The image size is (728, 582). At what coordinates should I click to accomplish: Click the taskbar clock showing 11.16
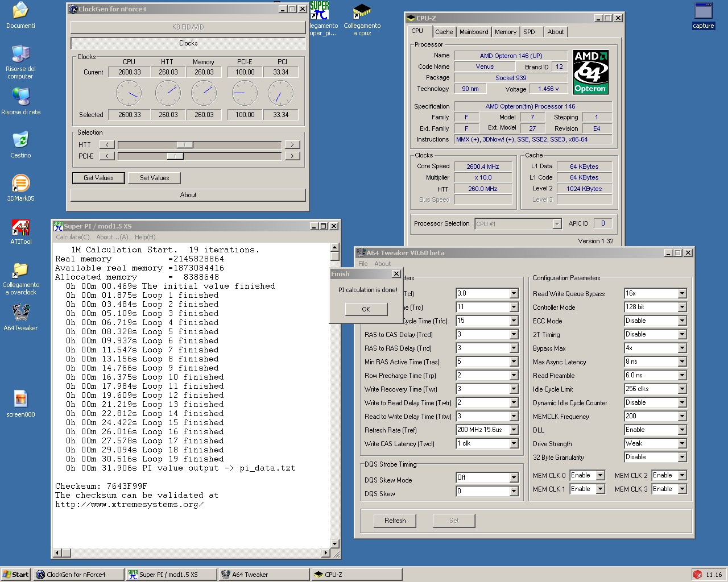[x=714, y=575]
